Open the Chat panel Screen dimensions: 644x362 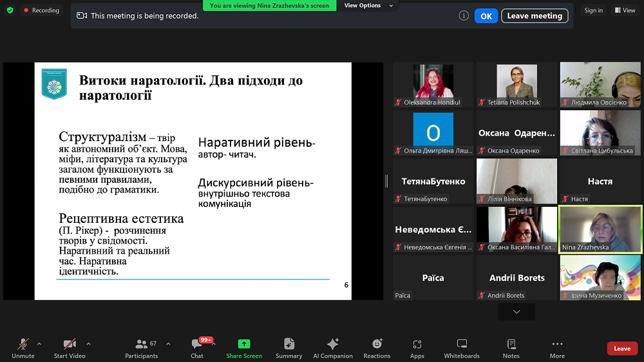197,348
